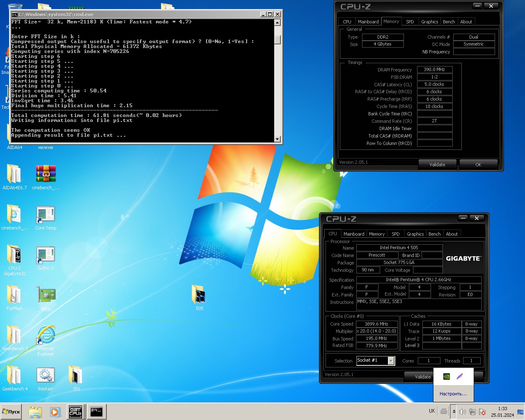525x420 pixels.
Task: Click Validate in the Processor CPU-Z window
Action: 420,377
